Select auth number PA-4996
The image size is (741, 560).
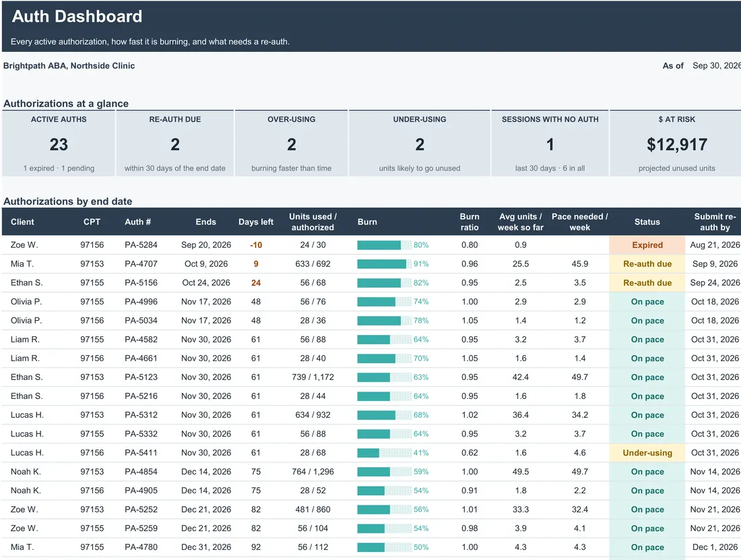pyautogui.click(x=141, y=301)
